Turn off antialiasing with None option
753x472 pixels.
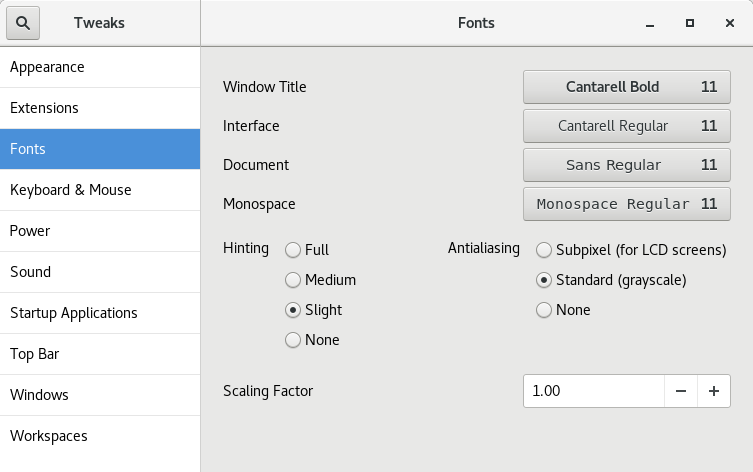544,310
